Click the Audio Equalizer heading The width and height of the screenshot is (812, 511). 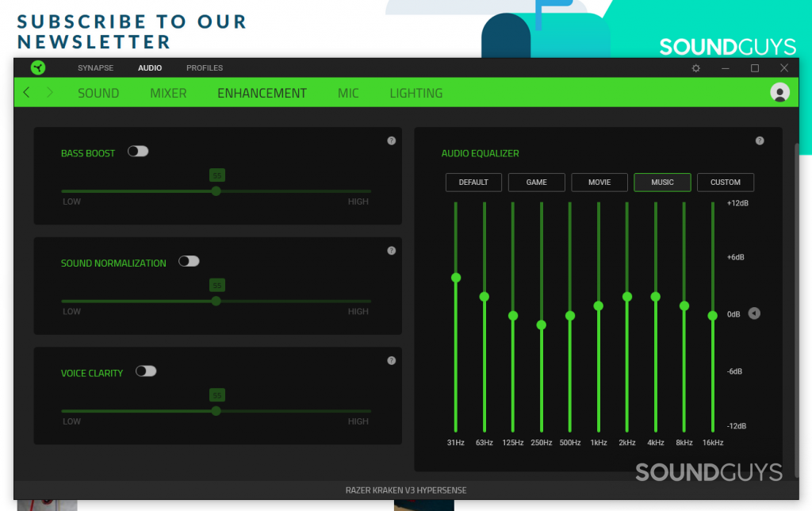click(480, 153)
